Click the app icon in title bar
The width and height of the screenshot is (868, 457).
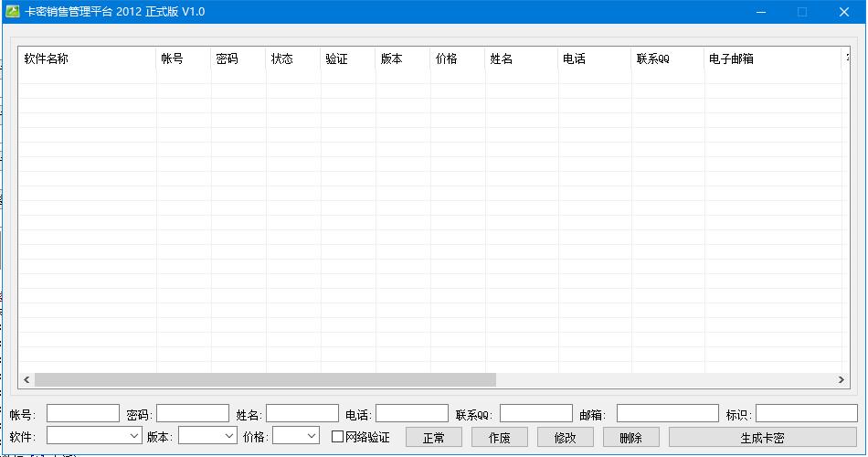[13, 12]
